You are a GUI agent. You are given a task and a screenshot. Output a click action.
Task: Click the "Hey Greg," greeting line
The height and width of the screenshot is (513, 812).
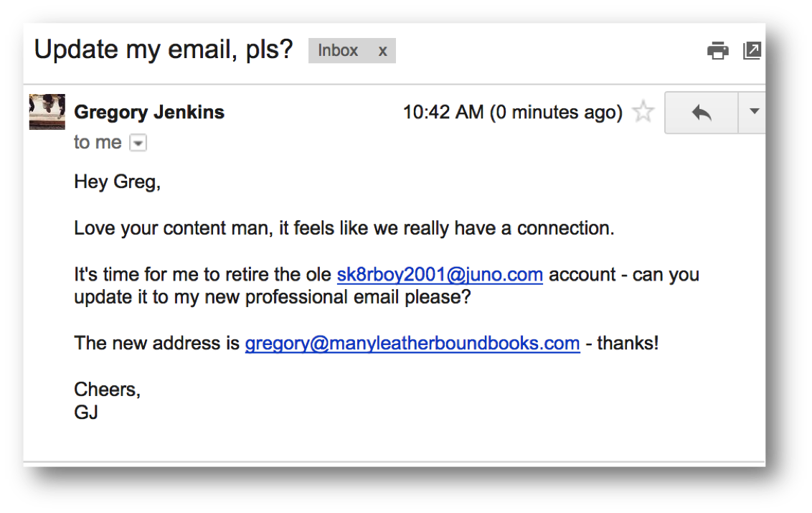coord(117,182)
